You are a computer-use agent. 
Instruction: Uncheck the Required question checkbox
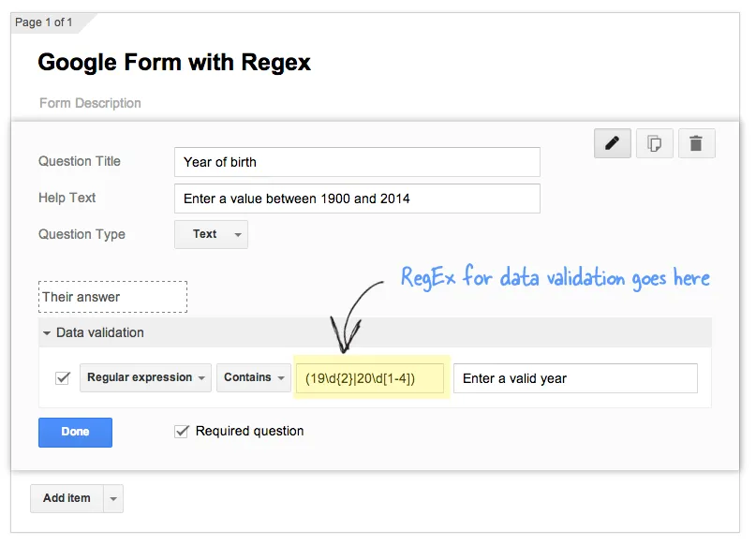(182, 431)
